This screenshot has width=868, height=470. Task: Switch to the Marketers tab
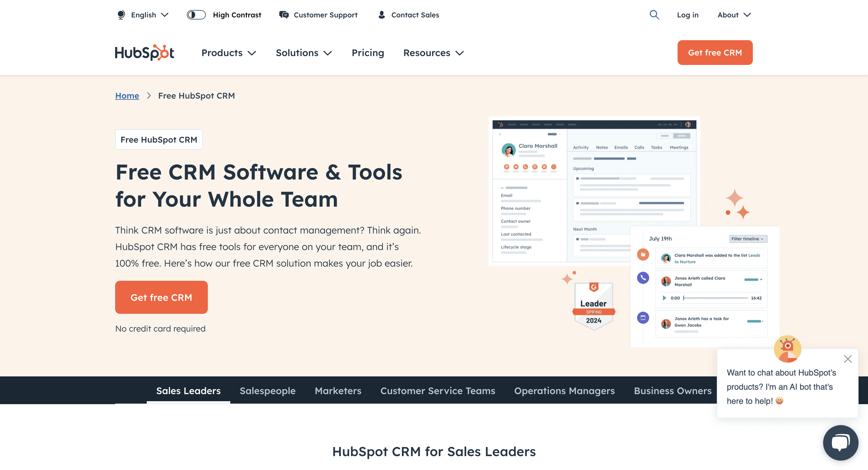pos(338,391)
